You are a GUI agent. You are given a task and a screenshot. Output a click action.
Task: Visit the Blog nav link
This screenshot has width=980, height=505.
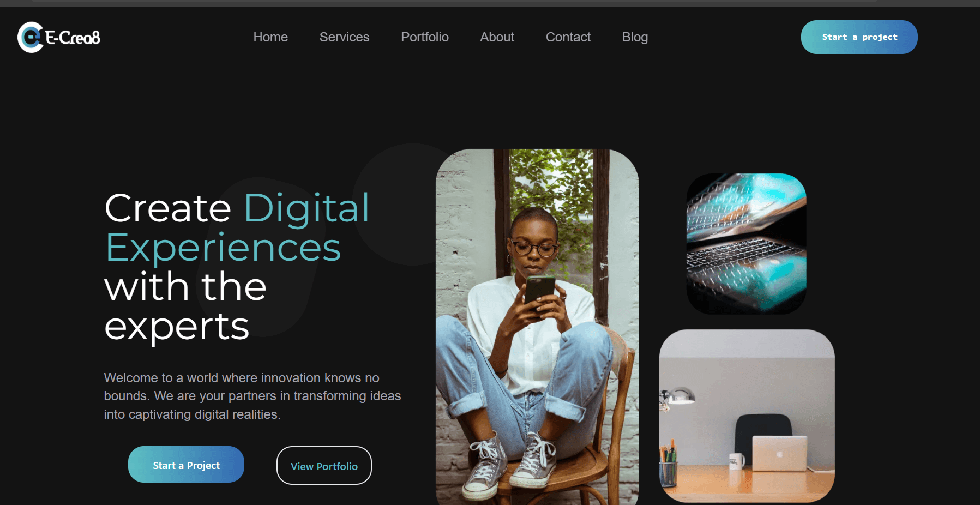click(x=635, y=37)
